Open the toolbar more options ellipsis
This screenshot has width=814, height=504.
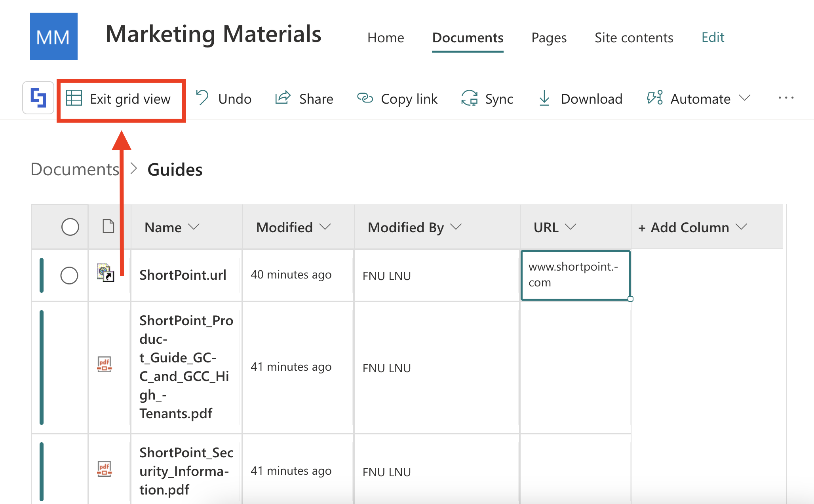[785, 98]
